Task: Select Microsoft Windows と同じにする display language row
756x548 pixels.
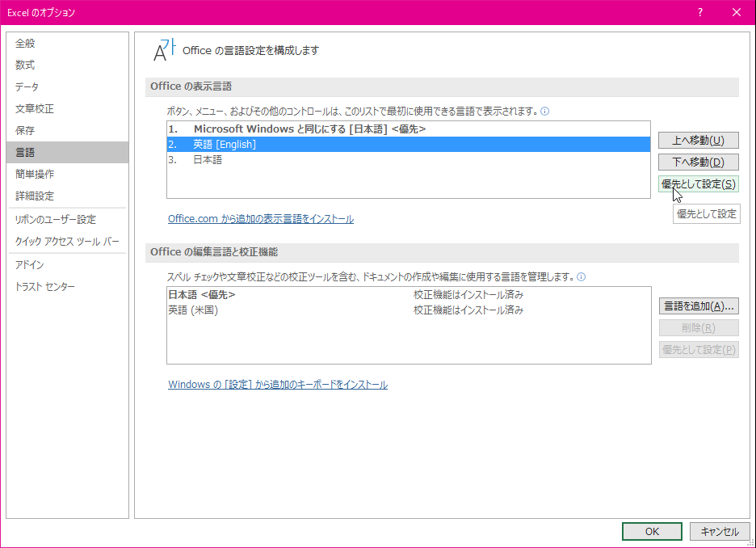Action: [x=409, y=129]
